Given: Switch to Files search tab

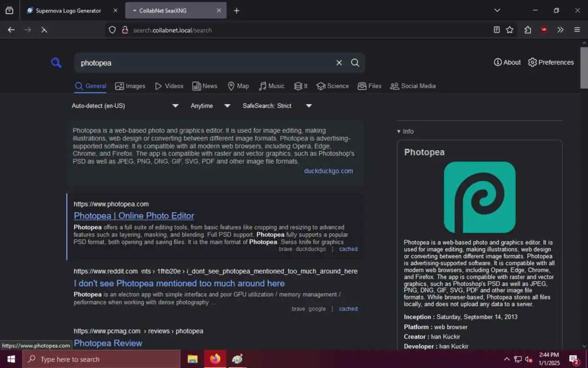Looking at the screenshot, I should [x=369, y=86].
